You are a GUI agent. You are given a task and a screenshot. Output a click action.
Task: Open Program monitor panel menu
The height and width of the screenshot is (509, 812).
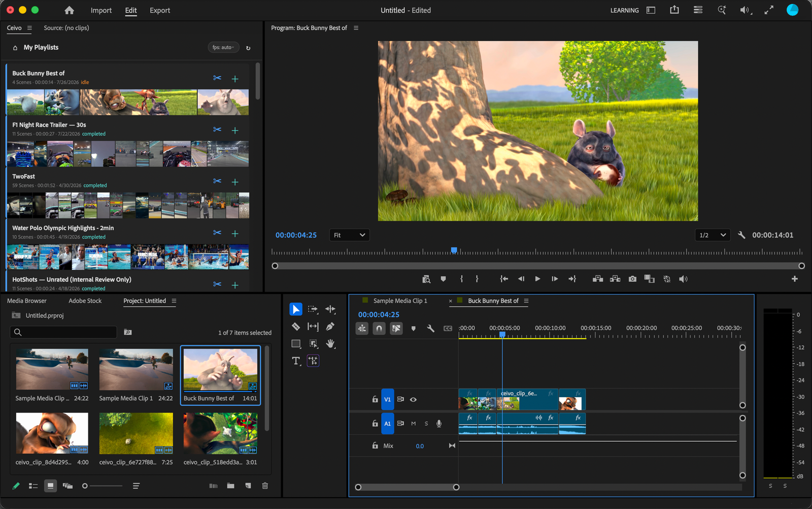click(x=356, y=28)
